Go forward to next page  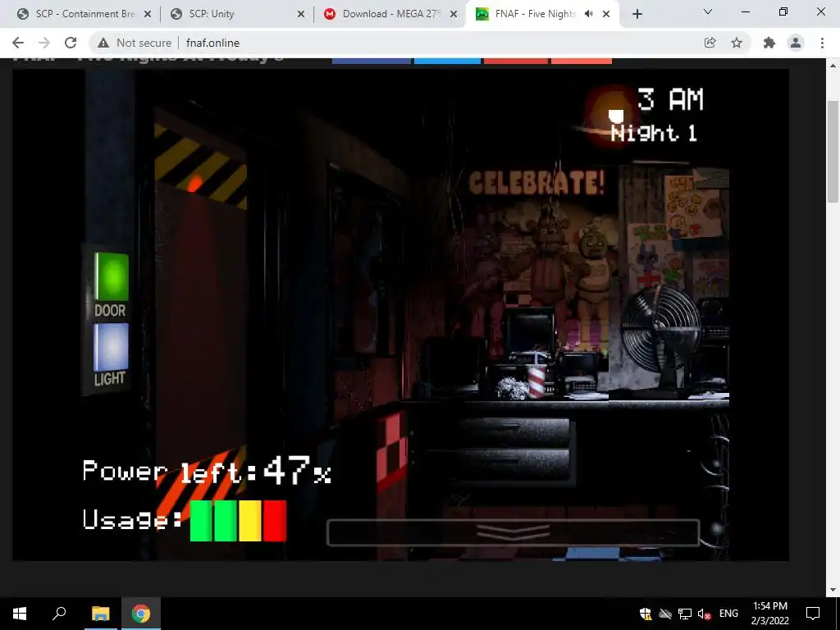44,43
